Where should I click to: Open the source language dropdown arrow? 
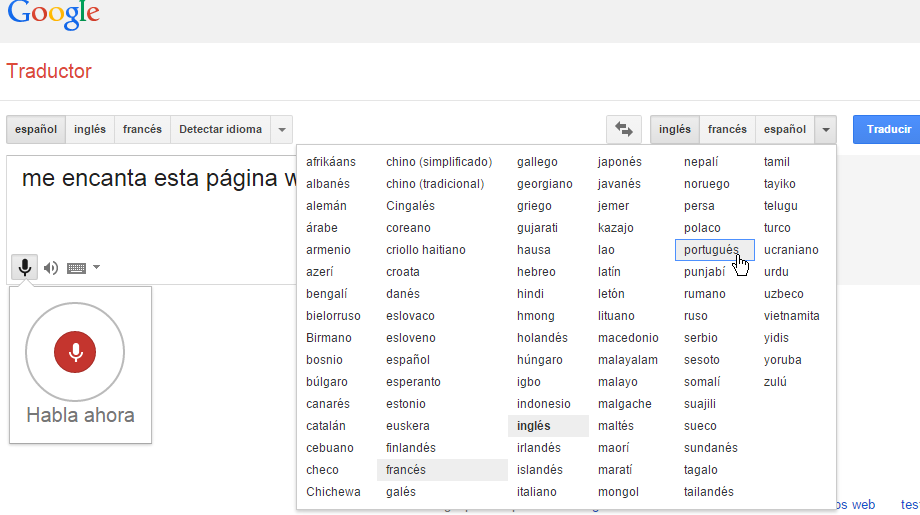282,130
